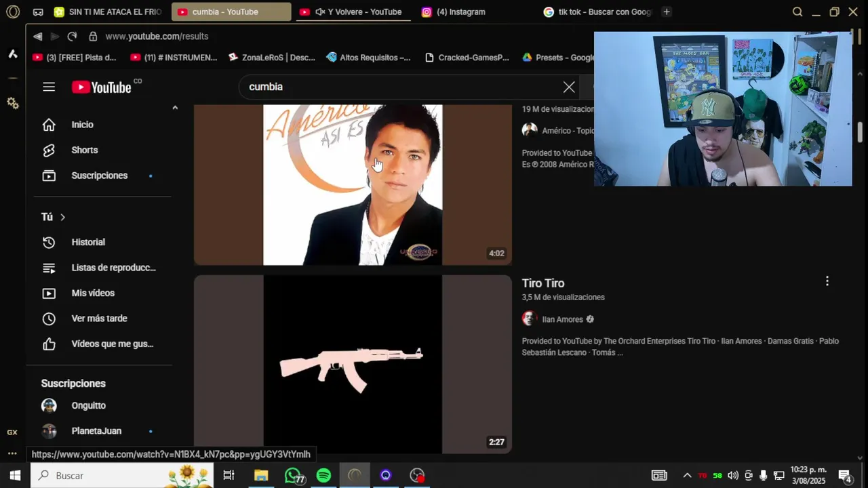The height and width of the screenshot is (488, 868).
Task: Open the Windows notification center
Action: [x=845, y=476]
